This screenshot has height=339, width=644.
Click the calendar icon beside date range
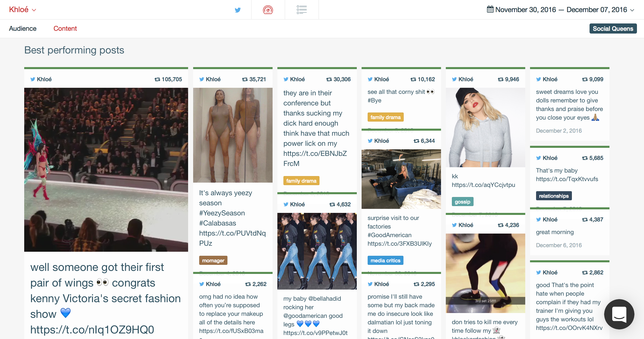point(490,10)
